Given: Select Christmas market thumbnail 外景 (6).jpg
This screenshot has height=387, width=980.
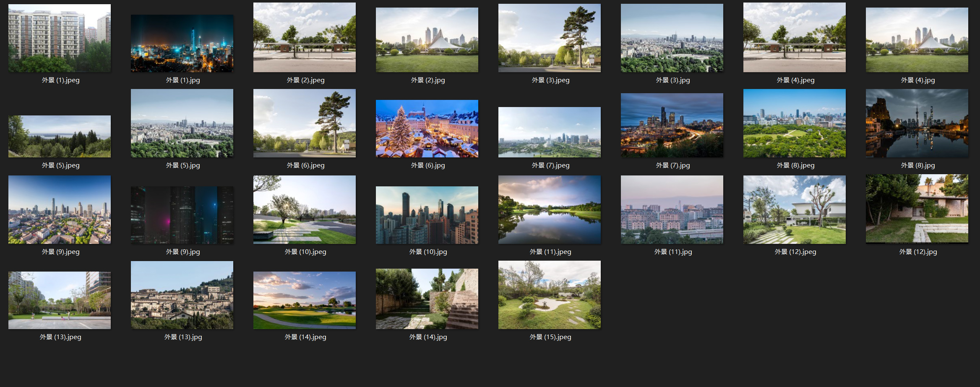Looking at the screenshot, I should tap(427, 129).
